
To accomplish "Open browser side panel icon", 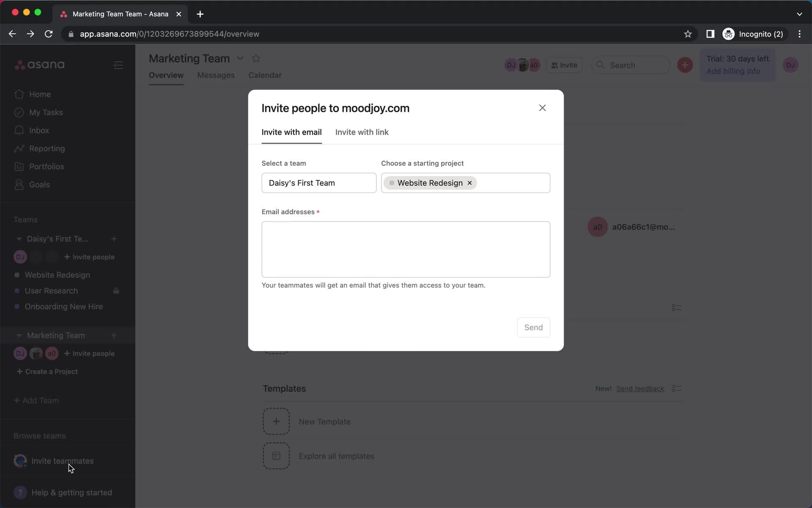I will click(710, 34).
